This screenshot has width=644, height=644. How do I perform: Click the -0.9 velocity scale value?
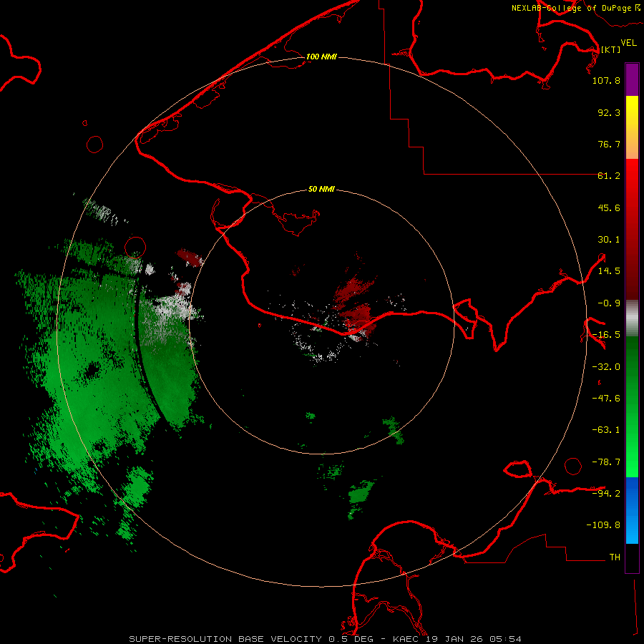609,303
